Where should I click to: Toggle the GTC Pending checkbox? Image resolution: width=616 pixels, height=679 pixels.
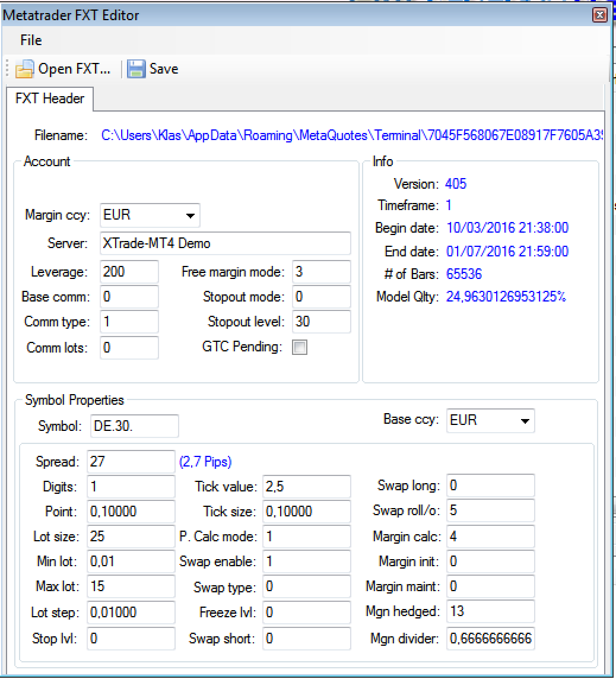tap(300, 347)
